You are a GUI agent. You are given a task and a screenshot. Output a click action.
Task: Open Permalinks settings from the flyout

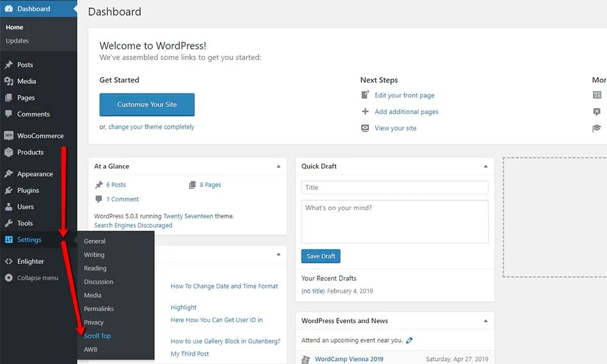tap(99, 309)
